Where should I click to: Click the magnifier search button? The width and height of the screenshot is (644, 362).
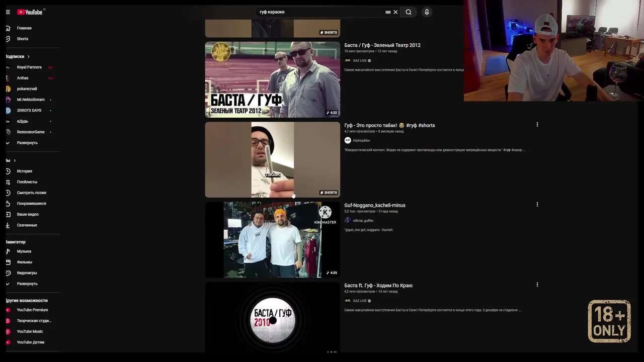click(x=409, y=12)
